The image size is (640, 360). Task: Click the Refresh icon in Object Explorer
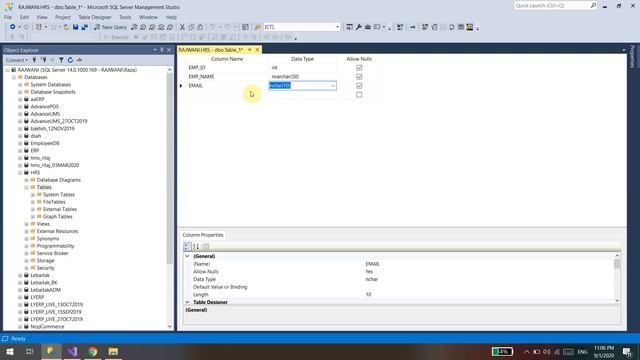(70, 60)
